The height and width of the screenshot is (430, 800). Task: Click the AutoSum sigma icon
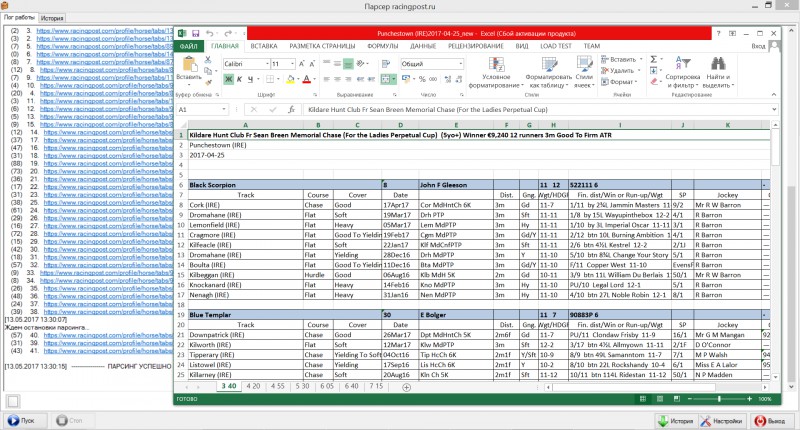pyautogui.click(x=654, y=59)
